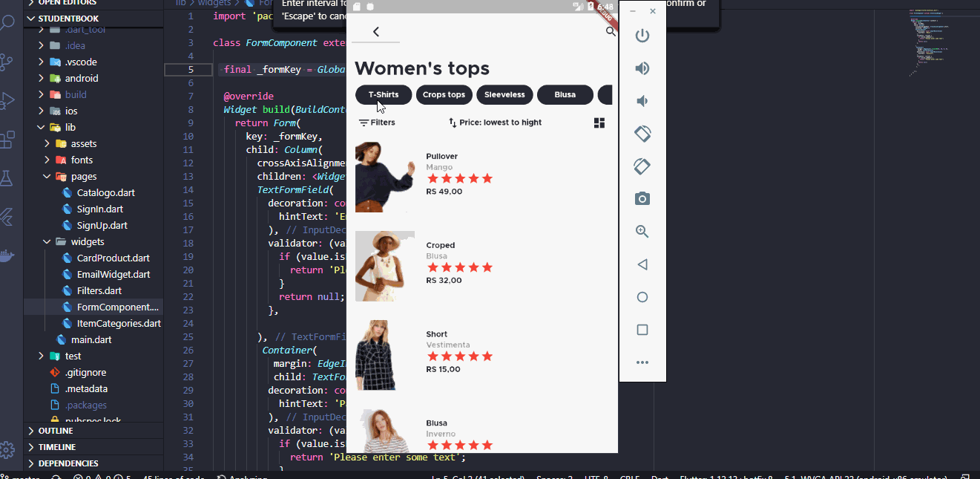Select the Sleeveless category chip
The image size is (980, 479).
(504, 94)
